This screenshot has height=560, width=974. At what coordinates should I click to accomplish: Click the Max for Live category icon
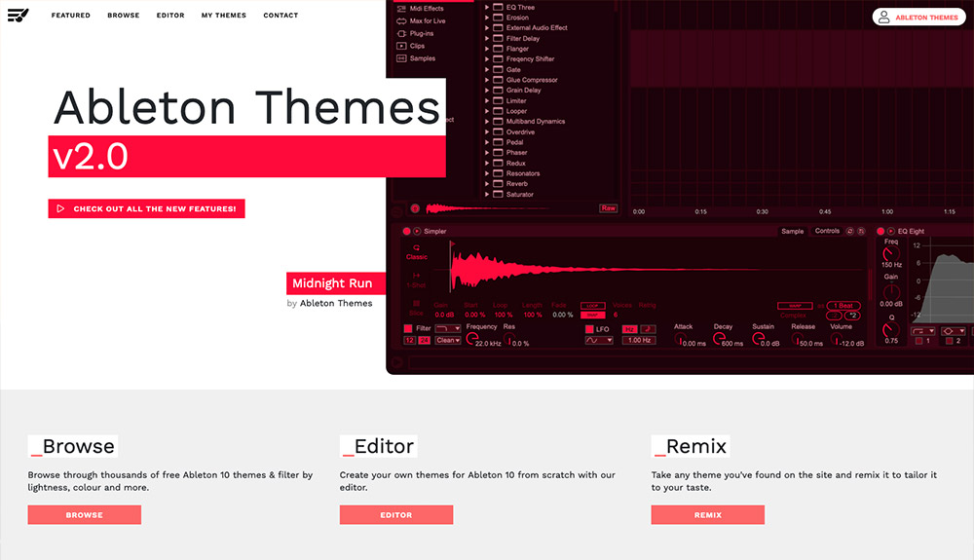pyautogui.click(x=401, y=20)
